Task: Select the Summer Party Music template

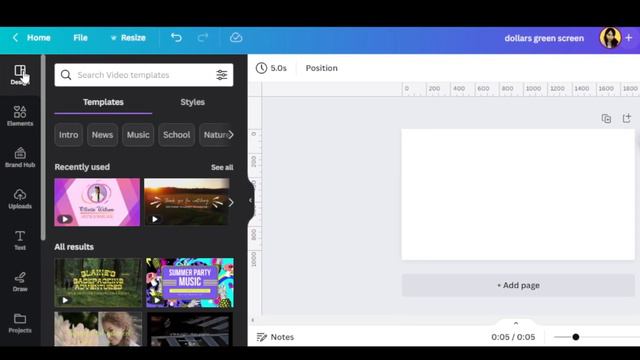Action: pos(190,282)
